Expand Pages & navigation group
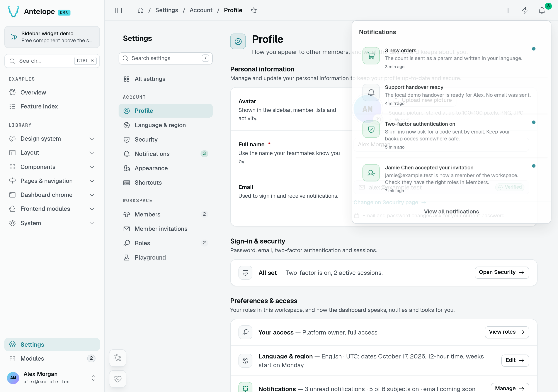Screen dimensions: 558x392 52,181
